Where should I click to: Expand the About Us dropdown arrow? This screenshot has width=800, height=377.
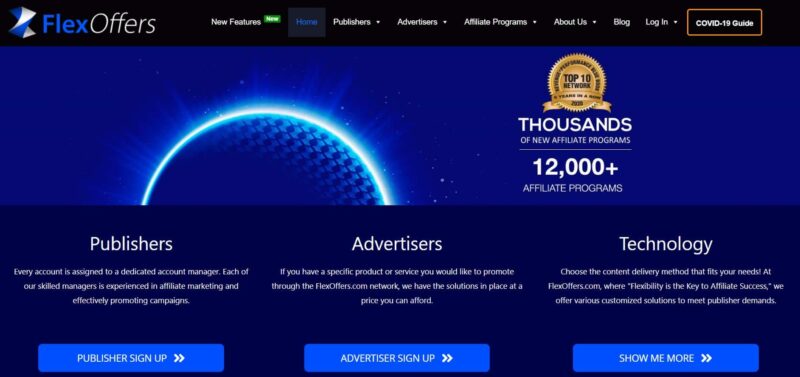coord(594,22)
